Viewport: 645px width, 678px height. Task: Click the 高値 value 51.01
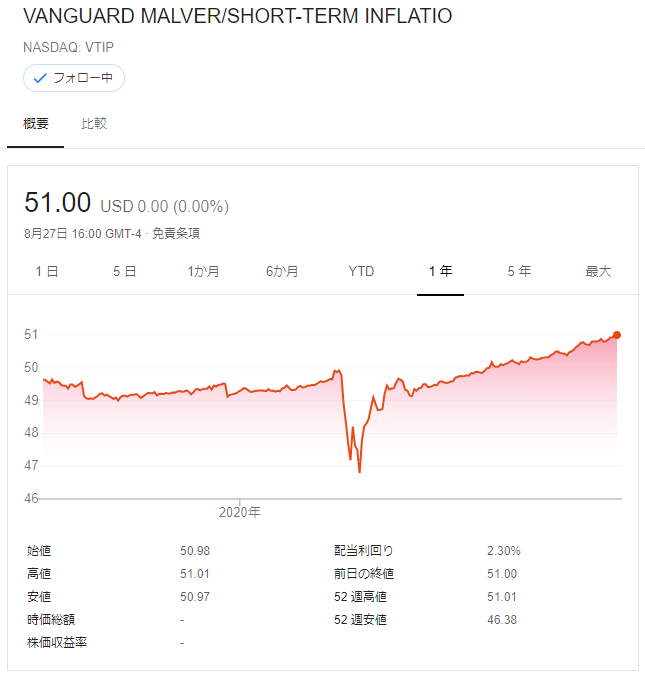tap(195, 574)
